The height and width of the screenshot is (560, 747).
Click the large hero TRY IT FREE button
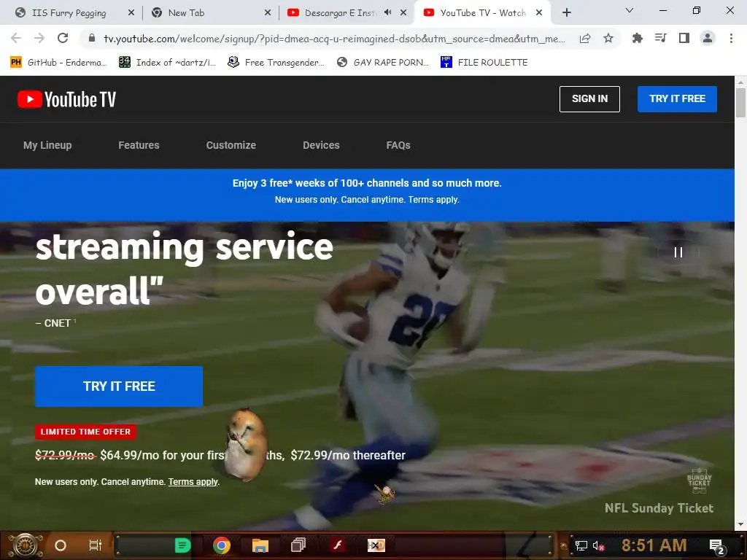(x=119, y=386)
